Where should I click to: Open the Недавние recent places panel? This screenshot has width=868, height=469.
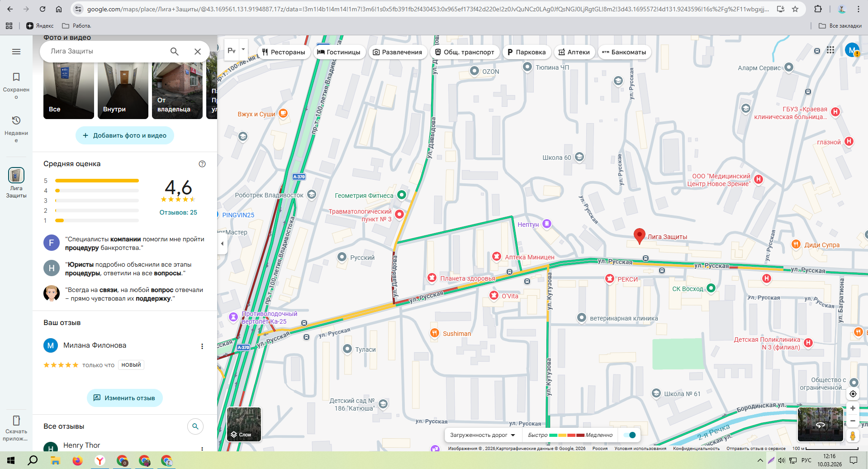(16, 129)
